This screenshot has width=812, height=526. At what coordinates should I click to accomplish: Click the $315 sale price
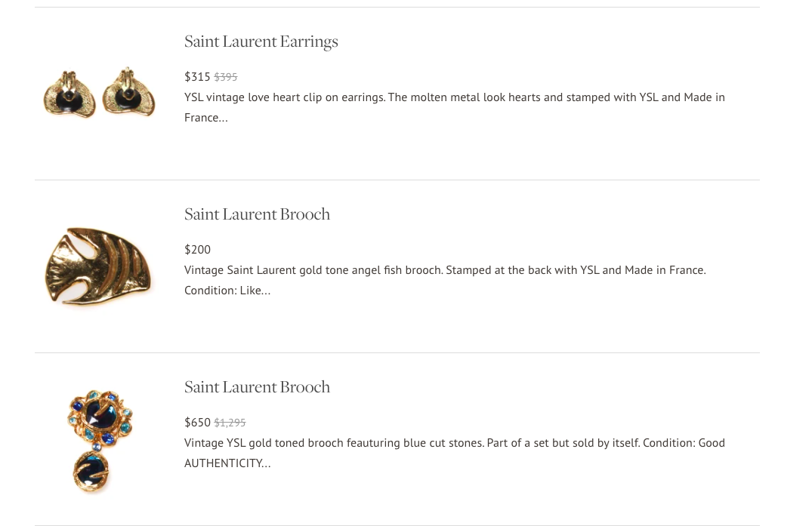pos(197,76)
